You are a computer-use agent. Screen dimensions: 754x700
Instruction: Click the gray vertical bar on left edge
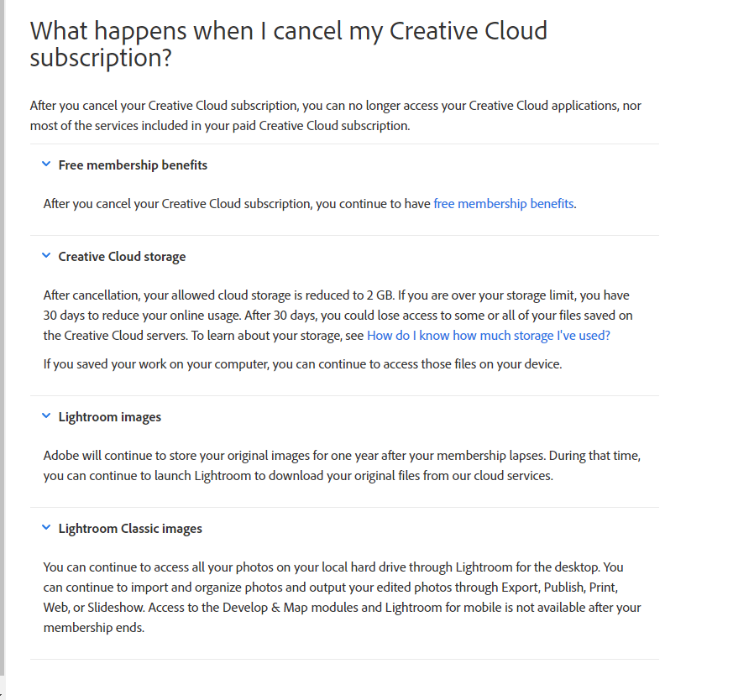(3, 336)
